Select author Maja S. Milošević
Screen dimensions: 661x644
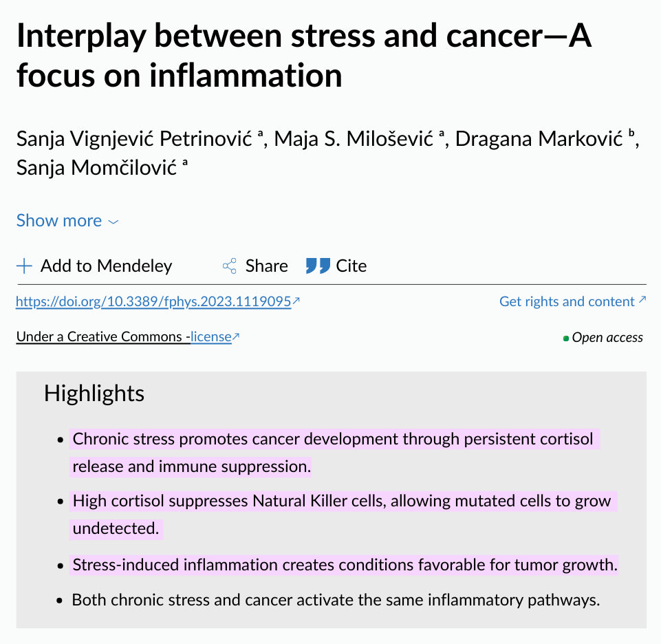[354, 139]
